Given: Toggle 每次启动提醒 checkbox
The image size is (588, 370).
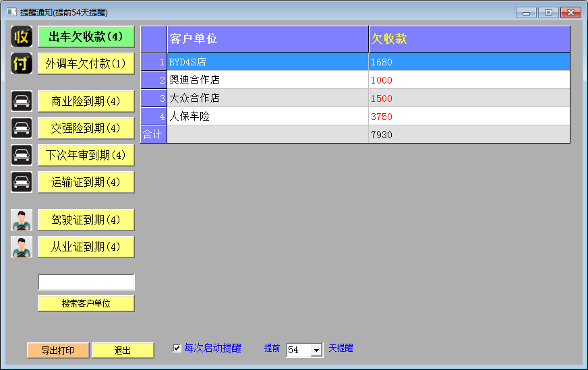Looking at the screenshot, I should 177,348.
